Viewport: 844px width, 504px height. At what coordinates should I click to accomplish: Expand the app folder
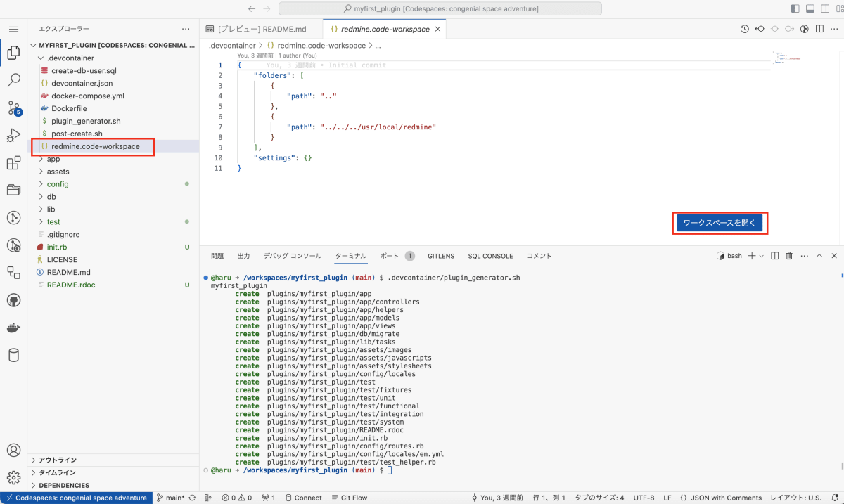pyautogui.click(x=114, y=159)
